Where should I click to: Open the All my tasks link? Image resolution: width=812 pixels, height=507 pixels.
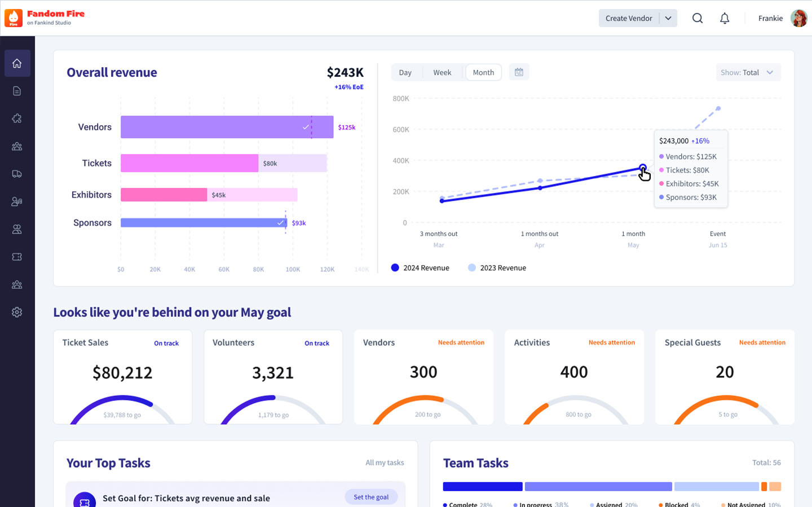pos(385,462)
